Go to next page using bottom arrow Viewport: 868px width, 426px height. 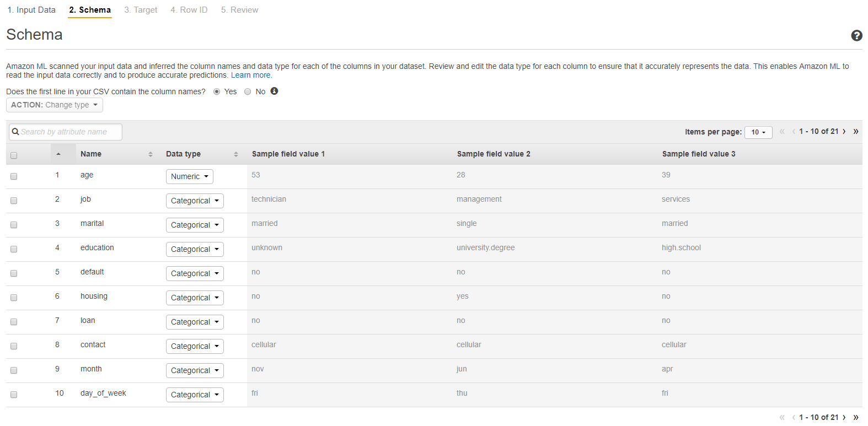[x=844, y=417]
